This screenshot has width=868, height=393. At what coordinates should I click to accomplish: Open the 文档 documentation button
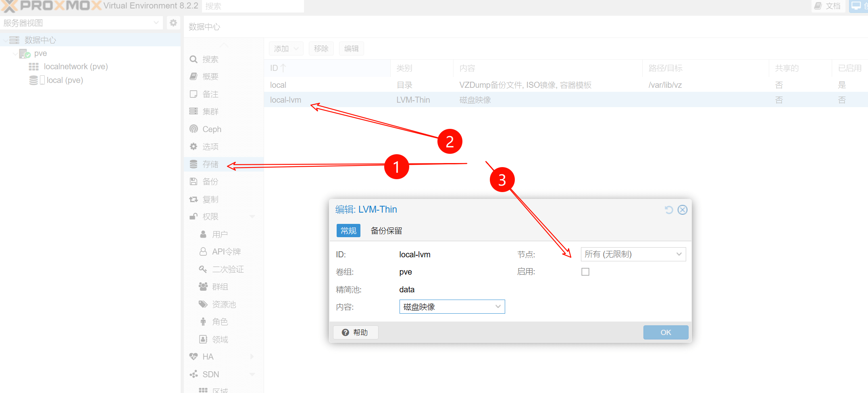coord(828,6)
